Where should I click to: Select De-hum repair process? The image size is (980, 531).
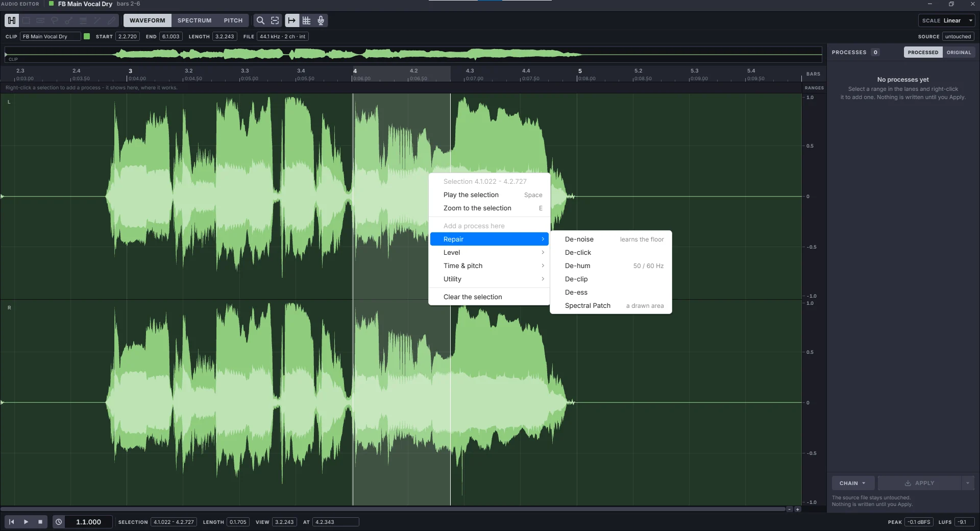point(611,265)
